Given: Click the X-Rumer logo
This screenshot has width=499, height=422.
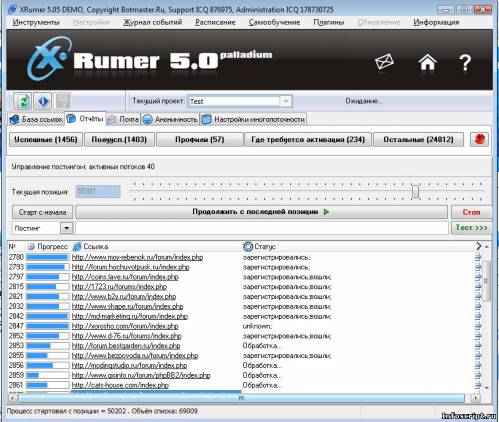Looking at the screenshot, I should 49,59.
